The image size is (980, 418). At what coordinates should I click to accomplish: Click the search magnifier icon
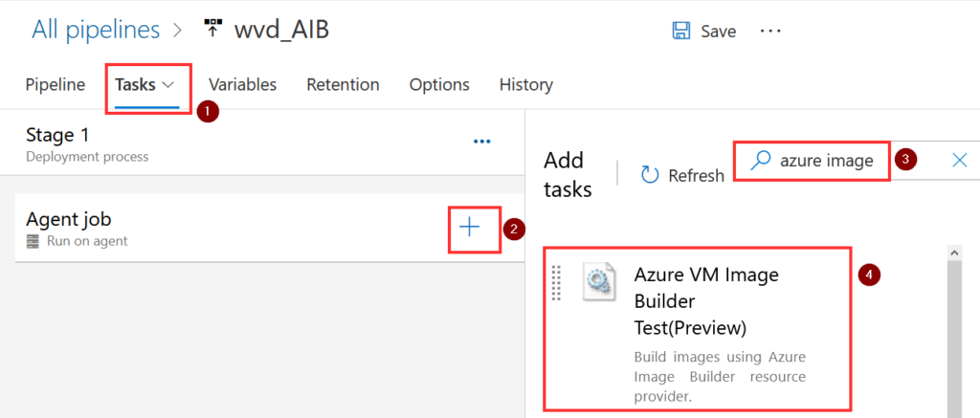click(760, 161)
